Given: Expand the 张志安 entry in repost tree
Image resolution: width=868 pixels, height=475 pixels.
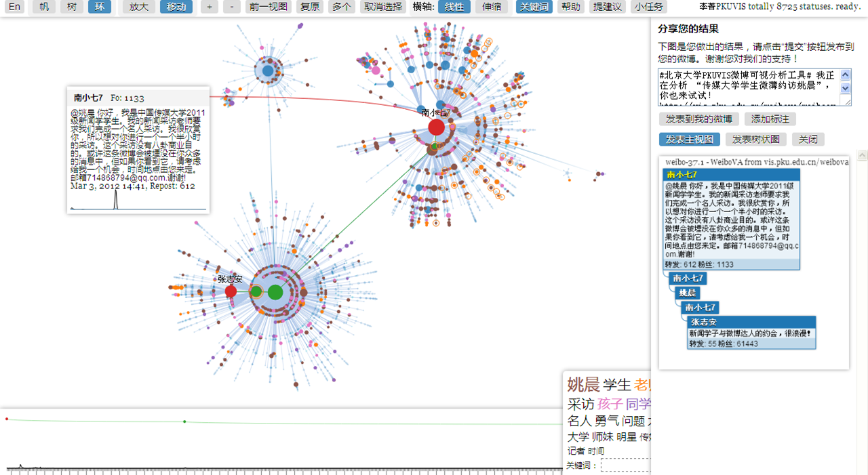Looking at the screenshot, I should [x=704, y=322].
